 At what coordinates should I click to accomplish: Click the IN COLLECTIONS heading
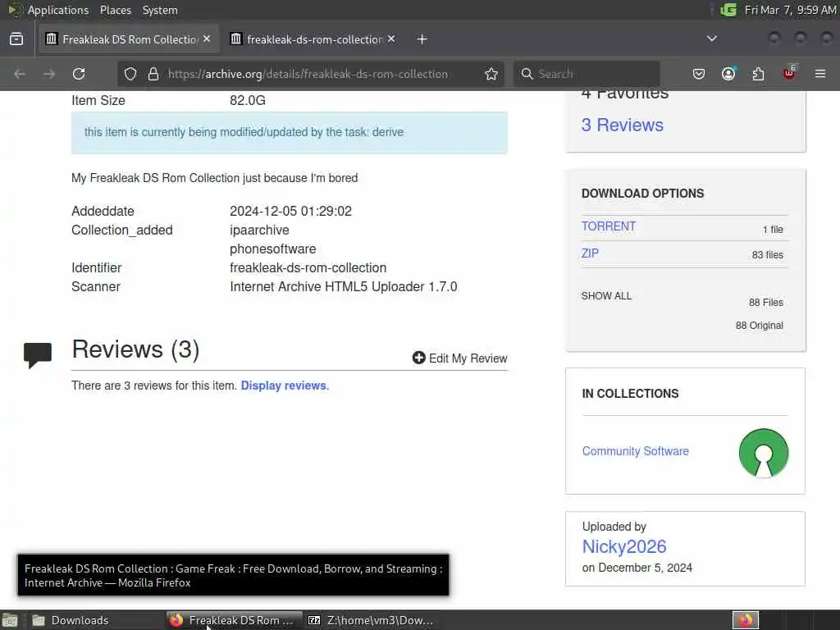point(630,394)
